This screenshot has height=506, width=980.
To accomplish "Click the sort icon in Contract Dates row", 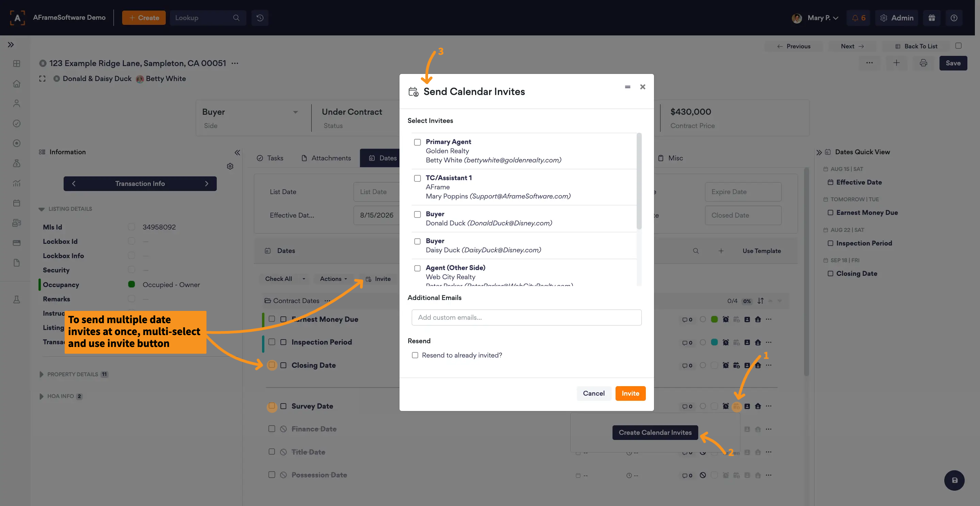I will (760, 301).
